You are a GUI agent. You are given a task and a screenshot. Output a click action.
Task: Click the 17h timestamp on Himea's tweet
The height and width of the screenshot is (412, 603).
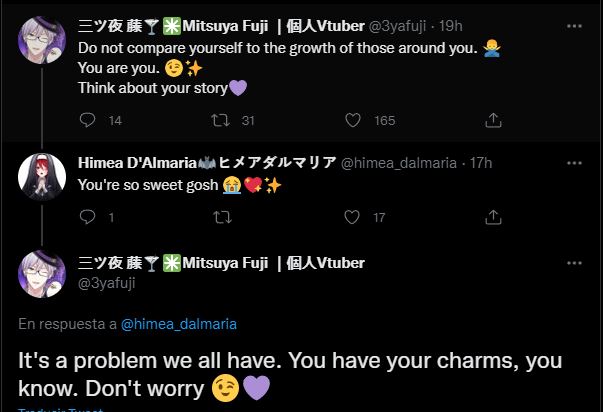click(x=481, y=163)
